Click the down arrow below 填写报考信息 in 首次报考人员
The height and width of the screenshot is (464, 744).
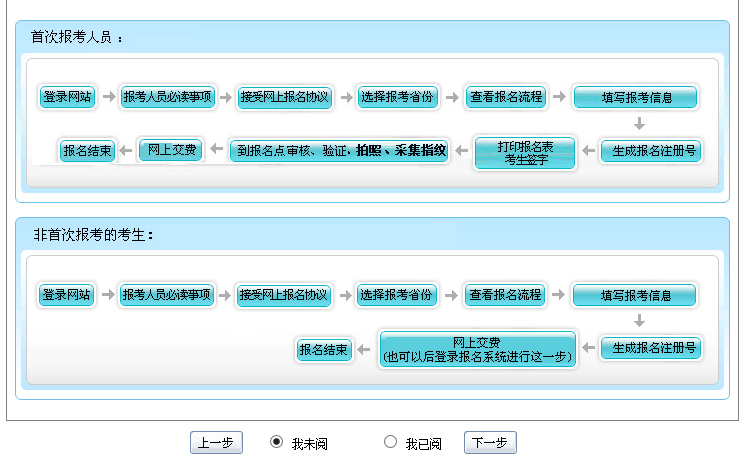[639, 125]
